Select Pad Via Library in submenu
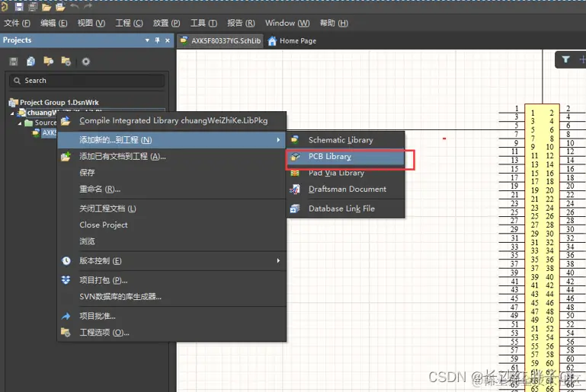 pos(346,173)
